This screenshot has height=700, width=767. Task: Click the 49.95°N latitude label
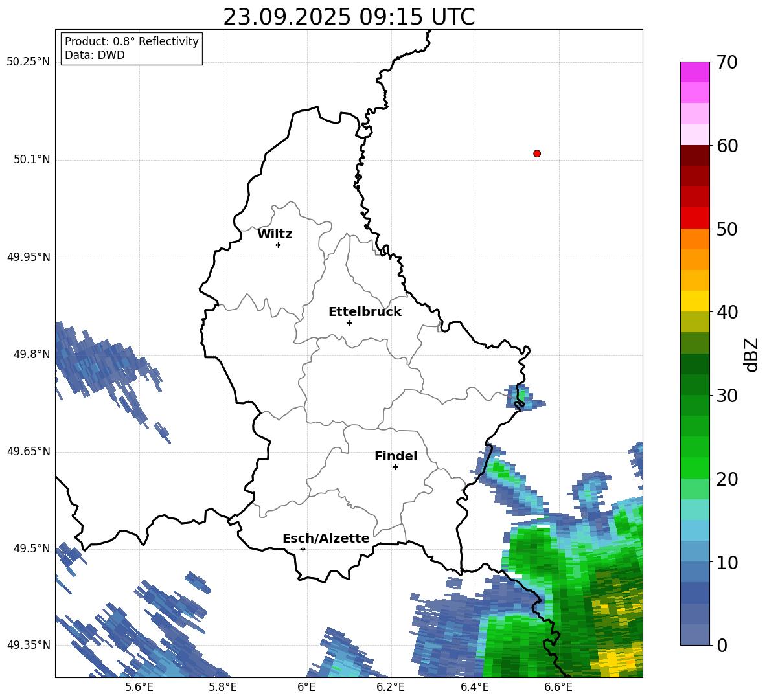coord(29,257)
